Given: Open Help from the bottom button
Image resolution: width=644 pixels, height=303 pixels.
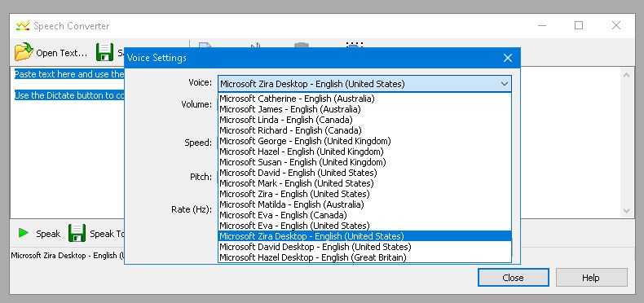Looking at the screenshot, I should coord(592,278).
